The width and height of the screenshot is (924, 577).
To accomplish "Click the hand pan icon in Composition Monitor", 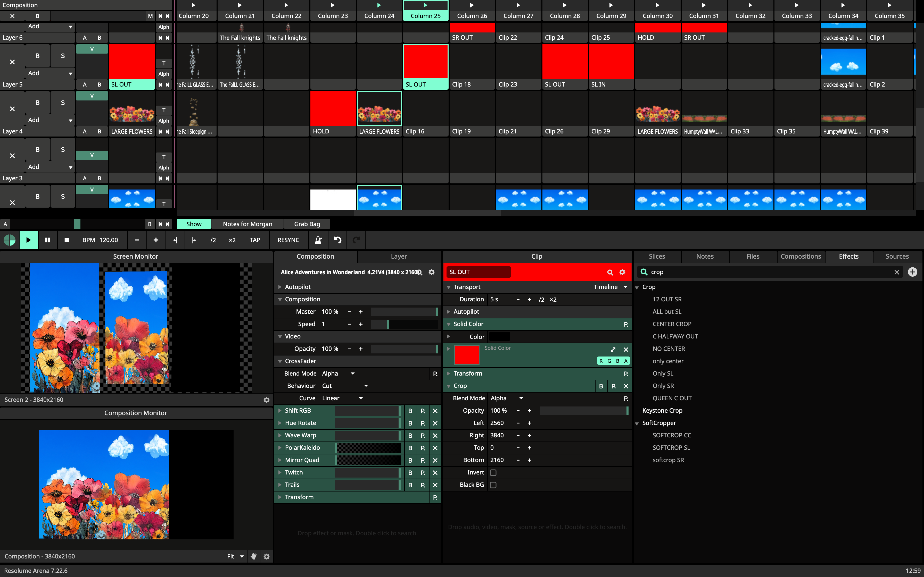I will (x=253, y=556).
